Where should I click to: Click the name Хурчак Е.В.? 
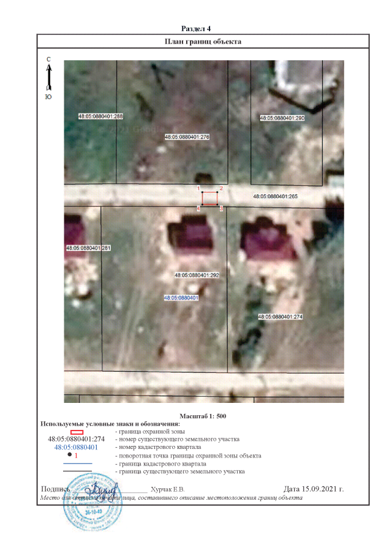pyautogui.click(x=167, y=489)
